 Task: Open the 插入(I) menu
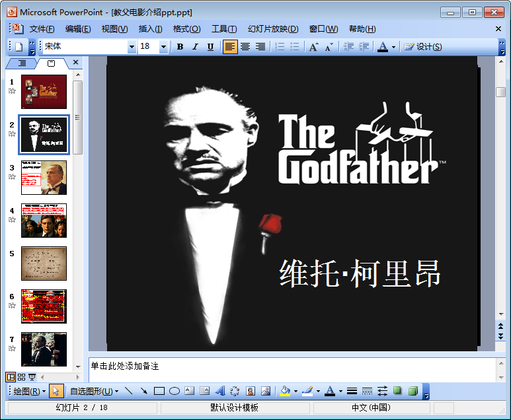pos(150,29)
